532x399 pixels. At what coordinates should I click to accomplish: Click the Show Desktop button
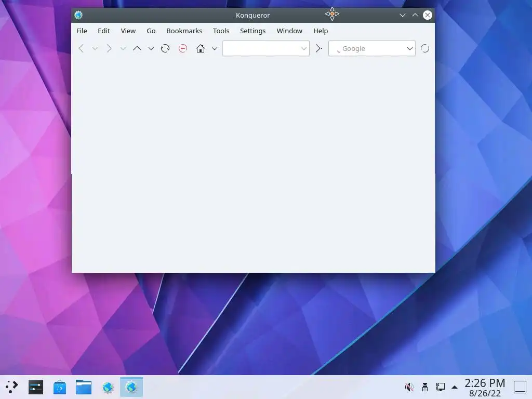point(520,387)
